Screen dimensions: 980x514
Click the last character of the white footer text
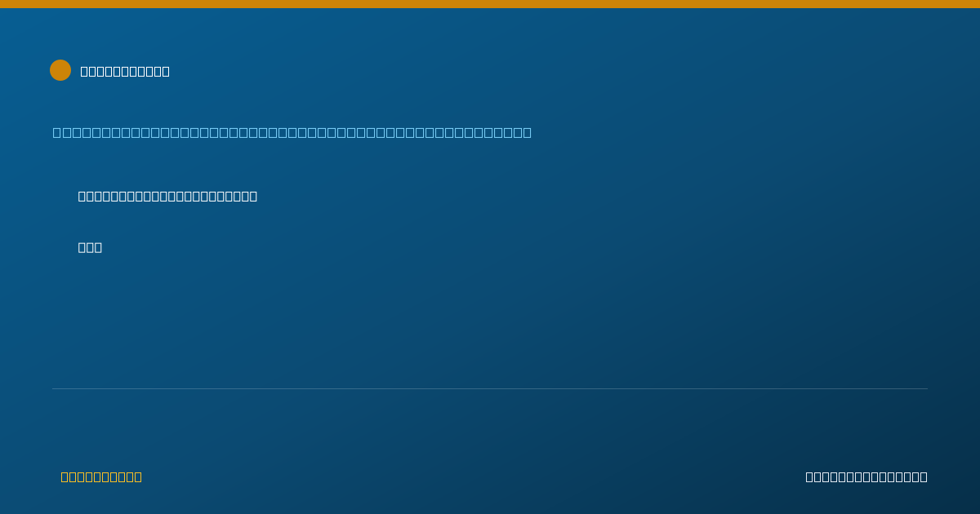[x=924, y=476]
